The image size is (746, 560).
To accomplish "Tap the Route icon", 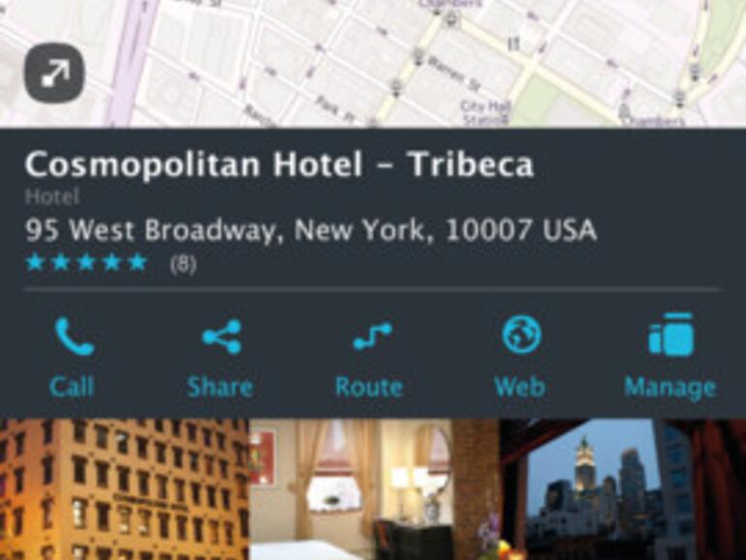I will (373, 336).
